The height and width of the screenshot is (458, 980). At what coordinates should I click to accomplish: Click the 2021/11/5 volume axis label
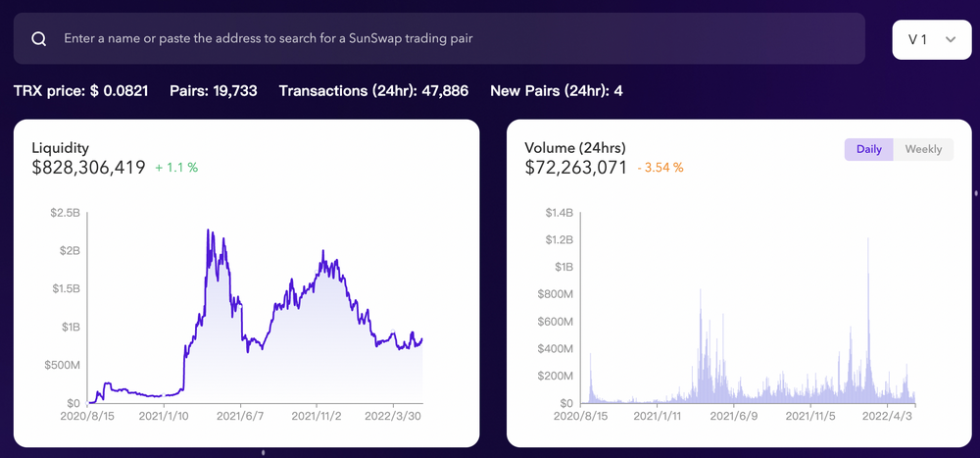click(810, 416)
